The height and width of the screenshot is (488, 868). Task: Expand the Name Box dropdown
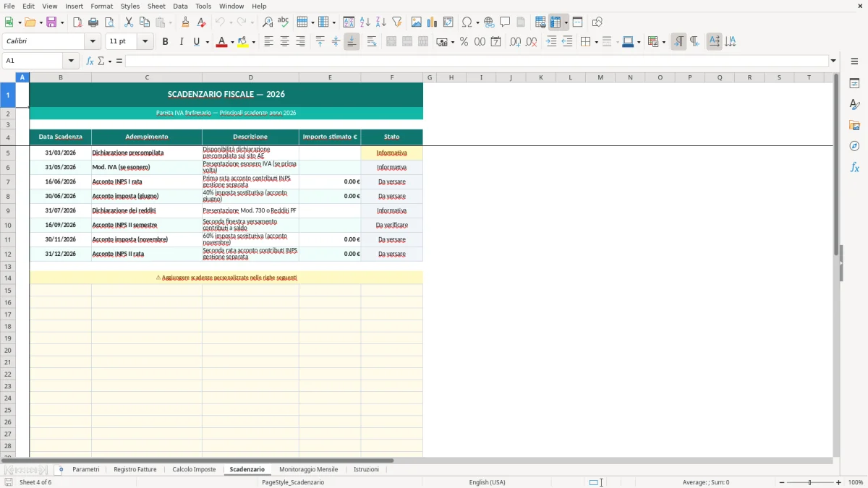(71, 61)
